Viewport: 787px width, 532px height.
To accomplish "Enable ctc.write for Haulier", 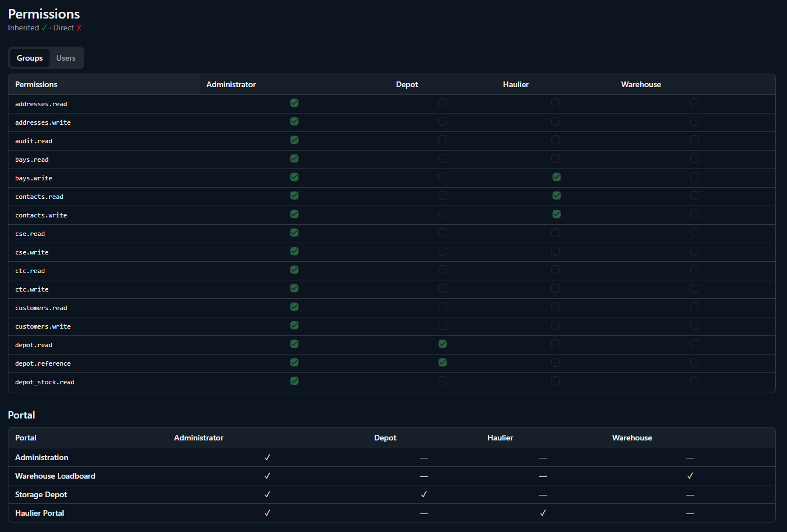I will point(556,288).
